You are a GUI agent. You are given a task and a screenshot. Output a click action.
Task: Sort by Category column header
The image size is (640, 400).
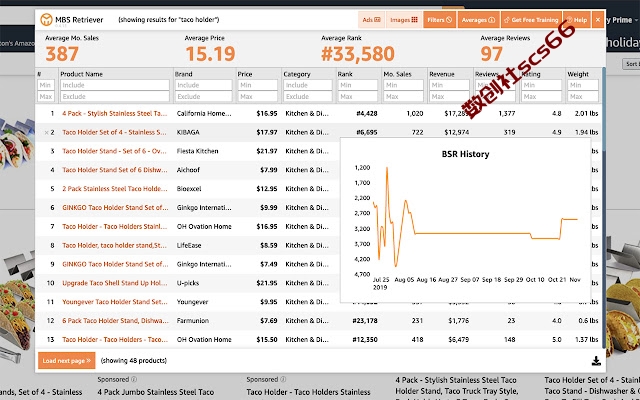(297, 74)
